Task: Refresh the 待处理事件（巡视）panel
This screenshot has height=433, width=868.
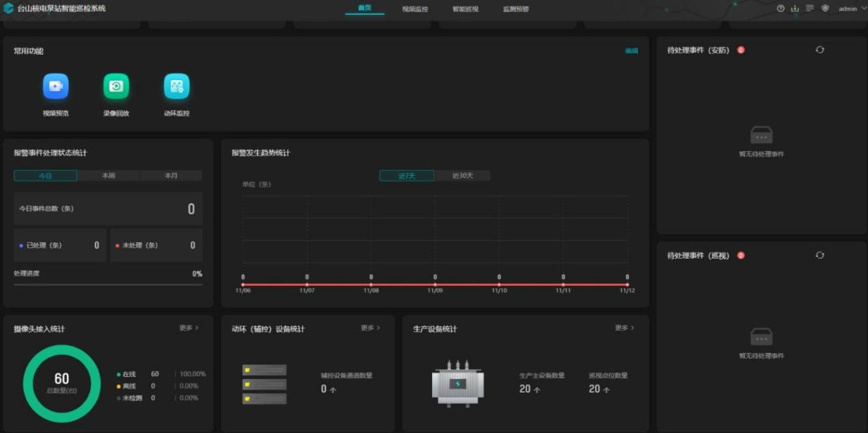Action: [x=819, y=255]
